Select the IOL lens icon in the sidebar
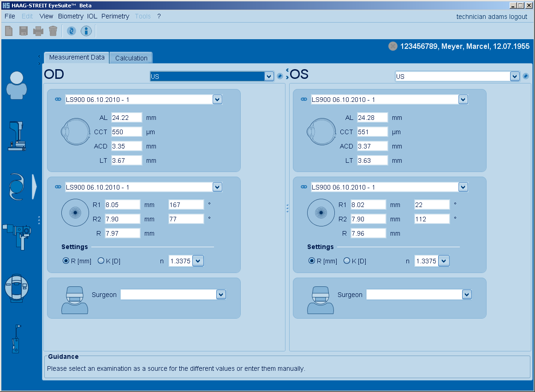The width and height of the screenshot is (535, 392). tap(17, 187)
